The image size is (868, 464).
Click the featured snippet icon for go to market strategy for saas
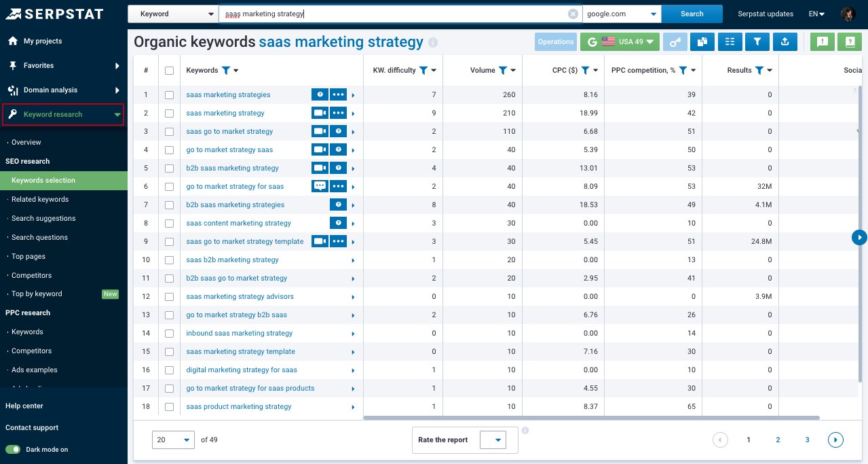coord(320,186)
